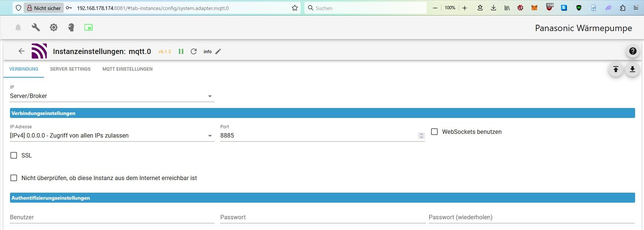Restart the mqtt.0 instance
644x230 pixels.
194,51
